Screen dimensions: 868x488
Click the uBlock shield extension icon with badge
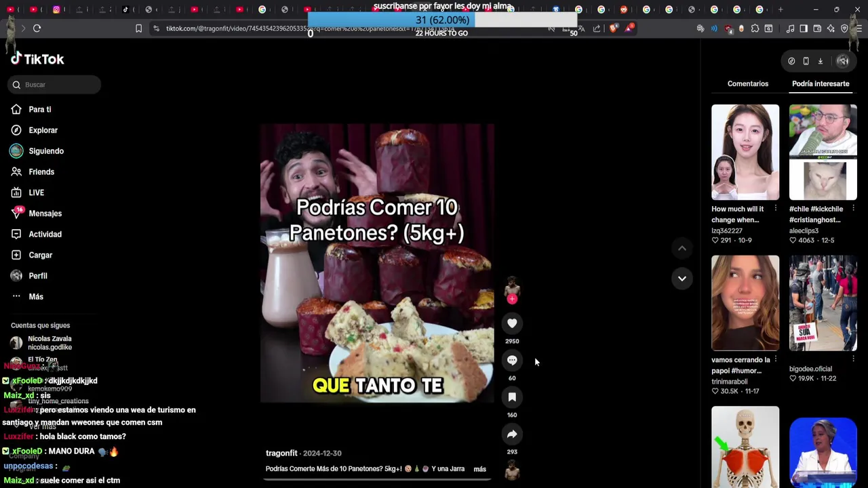728,28
